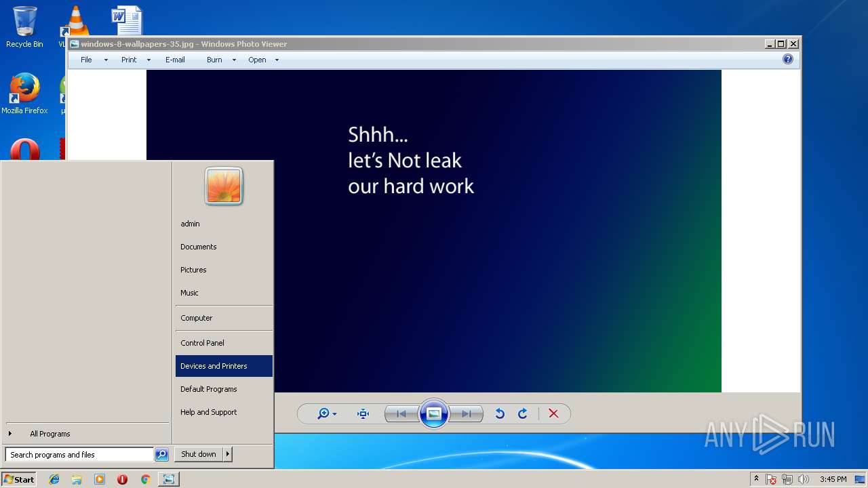This screenshot has width=868, height=488.
Task: Open Windows Media Player taskbar icon
Action: (x=100, y=479)
